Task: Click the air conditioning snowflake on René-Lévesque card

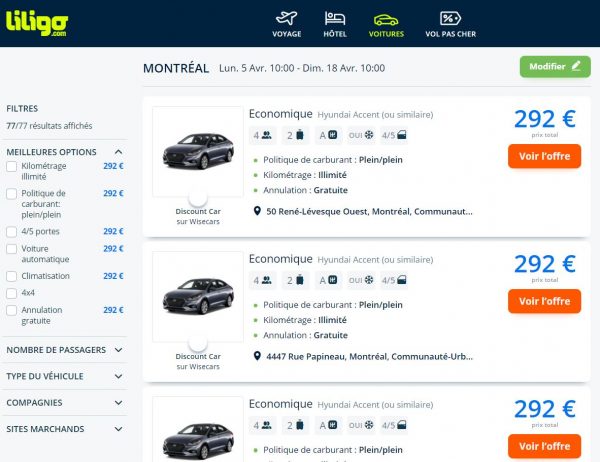Action: tap(361, 135)
